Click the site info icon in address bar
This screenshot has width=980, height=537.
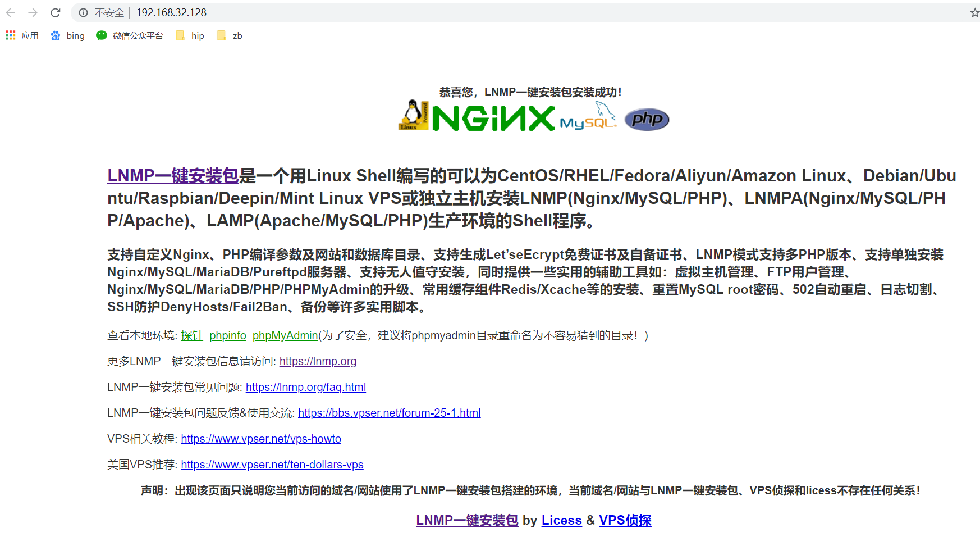pos(84,12)
